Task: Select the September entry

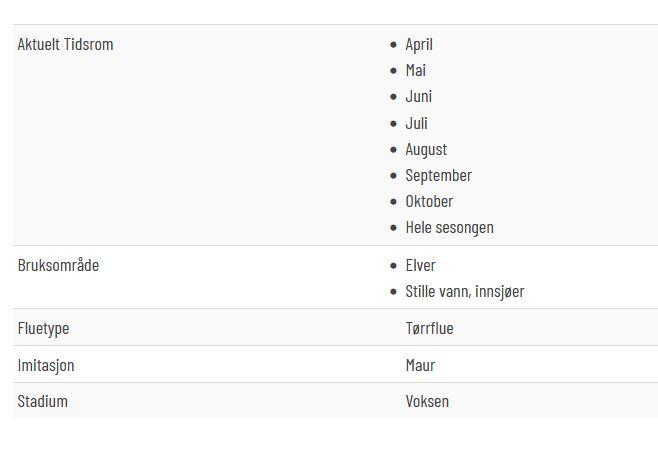Action: pos(439,176)
